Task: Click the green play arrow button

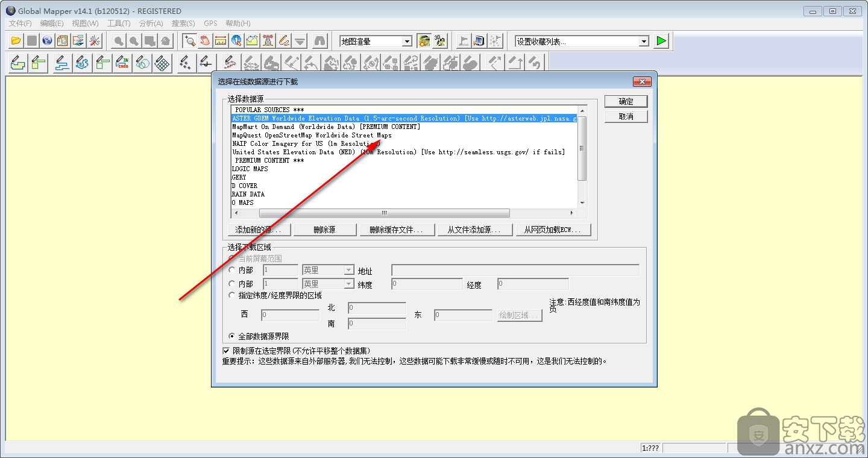Action: tap(662, 41)
